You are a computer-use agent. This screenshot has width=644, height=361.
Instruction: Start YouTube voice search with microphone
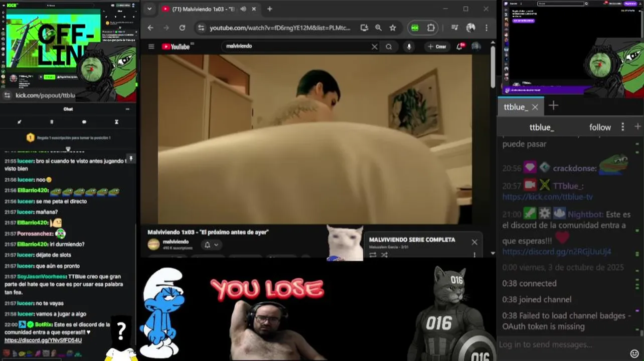coord(409,47)
